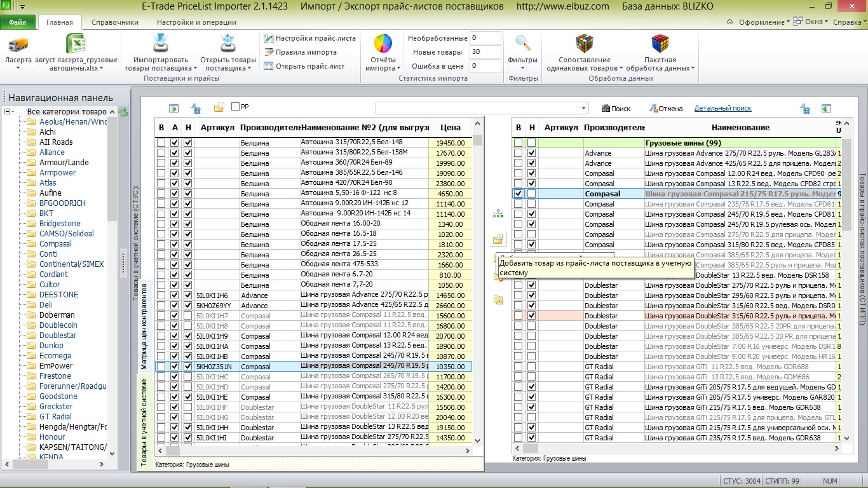Expand the Справка menu
This screenshot has height=488, width=868.
pos(850,22)
